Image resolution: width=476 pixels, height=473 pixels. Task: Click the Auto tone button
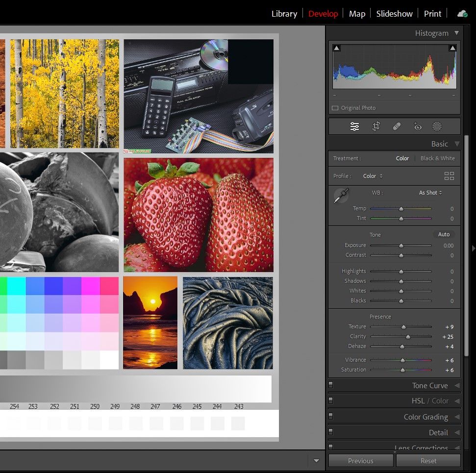444,234
